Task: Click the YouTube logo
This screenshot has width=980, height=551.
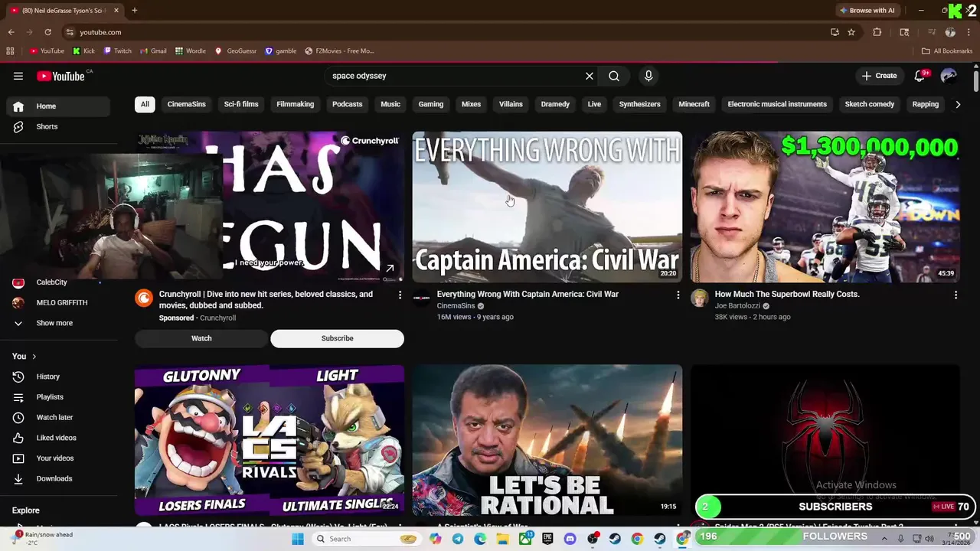Action: tap(60, 76)
